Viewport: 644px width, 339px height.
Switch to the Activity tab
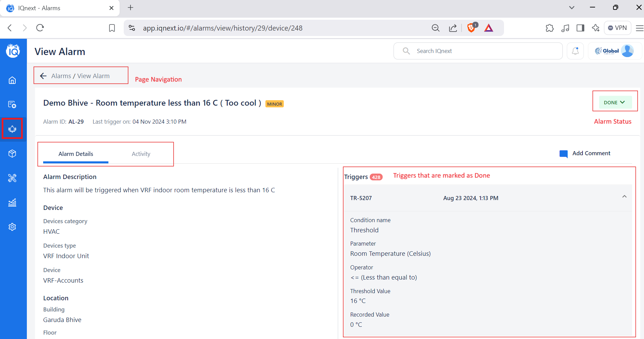tap(141, 154)
